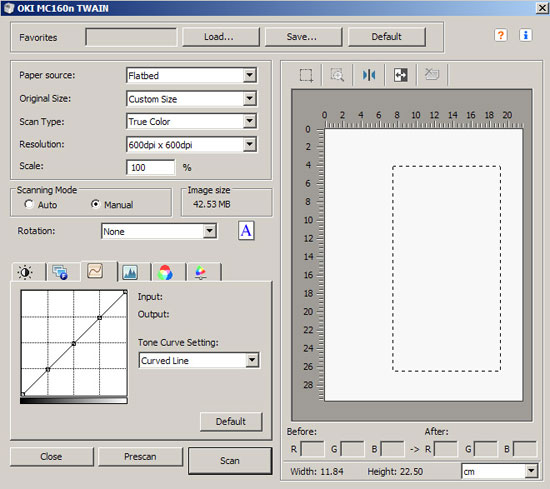Click the invert image colors icon
The height and width of the screenshot is (489, 550).
click(401, 75)
